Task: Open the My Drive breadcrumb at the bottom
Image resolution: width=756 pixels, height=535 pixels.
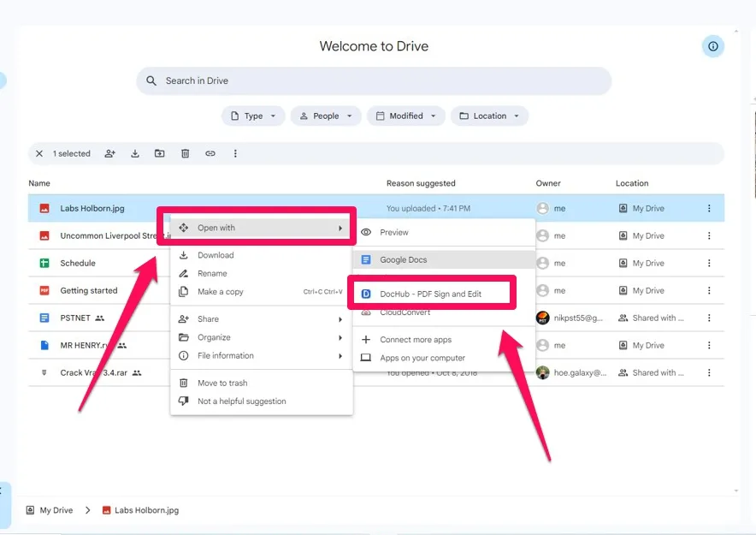Action: click(50, 509)
